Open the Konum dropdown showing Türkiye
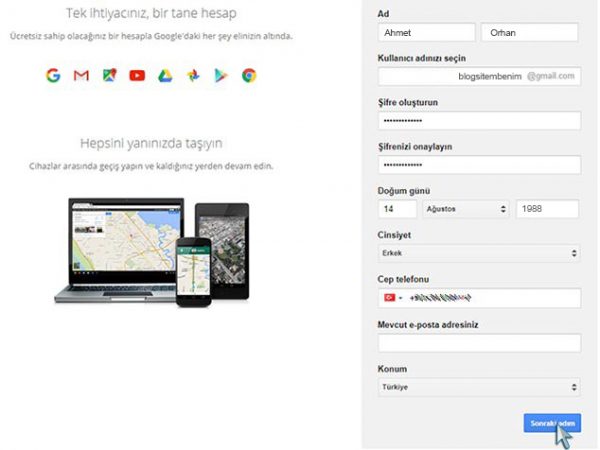 click(479, 387)
